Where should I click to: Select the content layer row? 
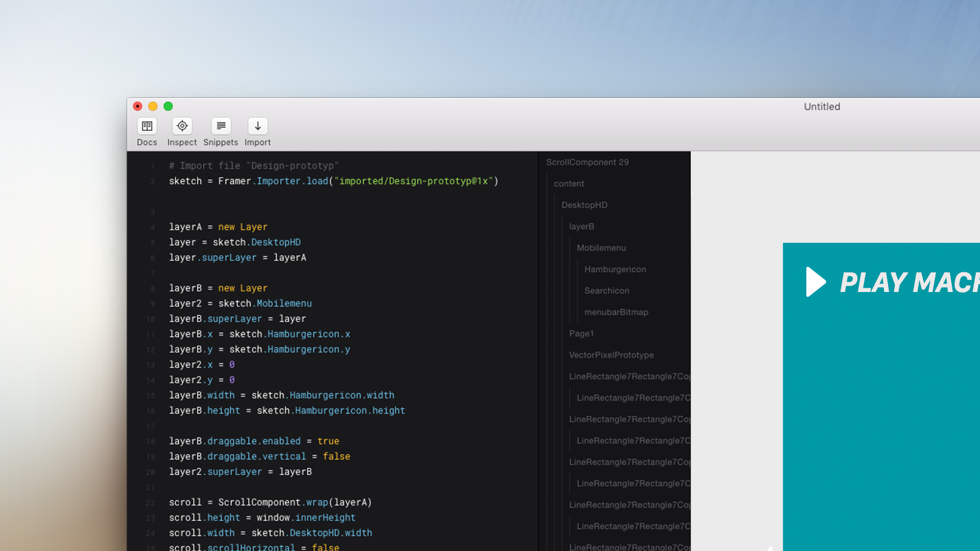[569, 184]
